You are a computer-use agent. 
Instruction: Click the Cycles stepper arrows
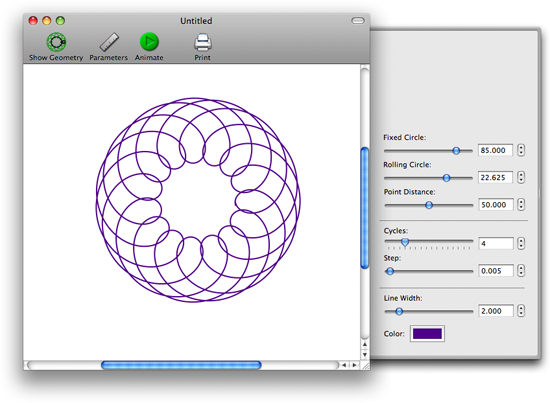click(521, 243)
